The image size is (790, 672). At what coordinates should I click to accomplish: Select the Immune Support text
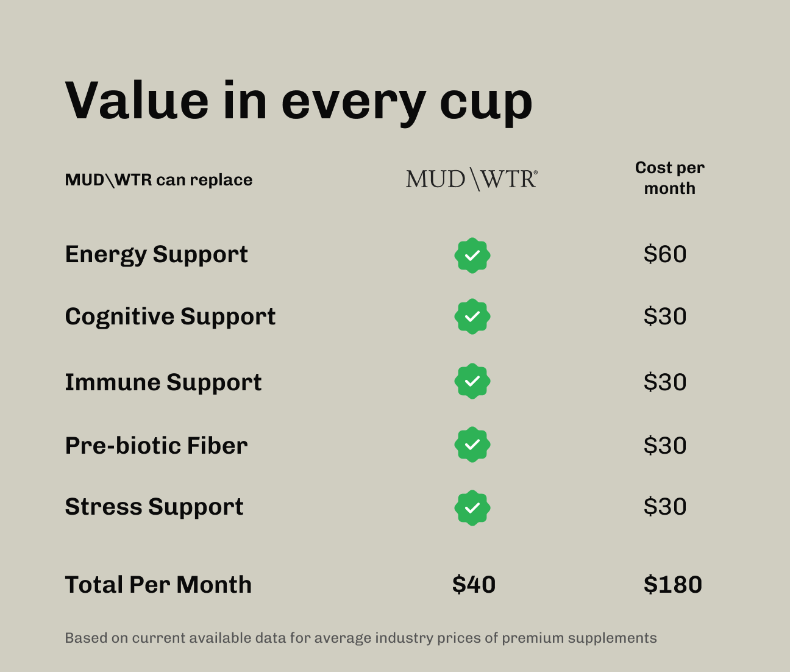163,382
